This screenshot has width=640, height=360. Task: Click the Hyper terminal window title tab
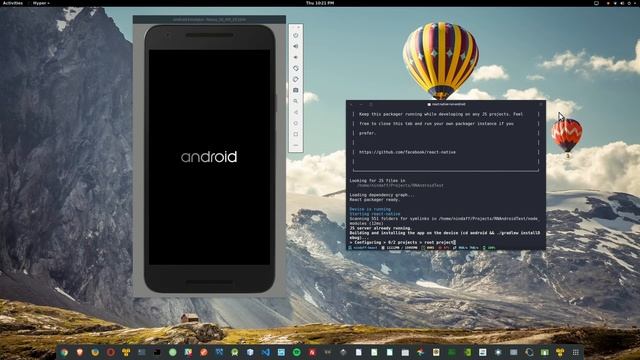click(446, 104)
